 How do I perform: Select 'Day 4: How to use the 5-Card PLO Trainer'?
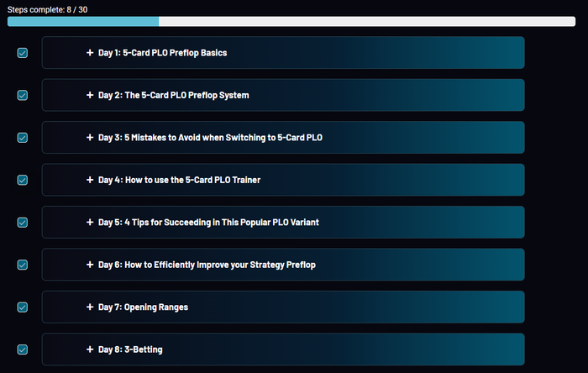(x=179, y=180)
